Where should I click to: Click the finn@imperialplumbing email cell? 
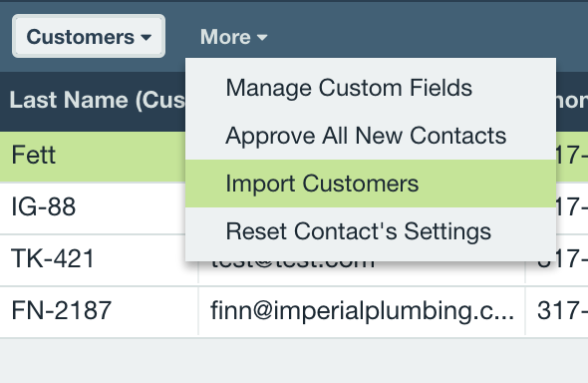pyautogui.click(x=362, y=311)
